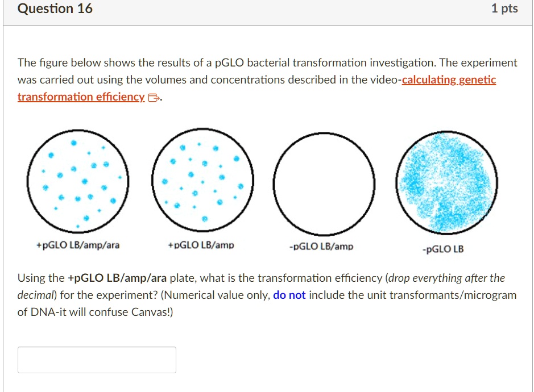
Task: Click inside the answer input box
Action: tap(96, 360)
